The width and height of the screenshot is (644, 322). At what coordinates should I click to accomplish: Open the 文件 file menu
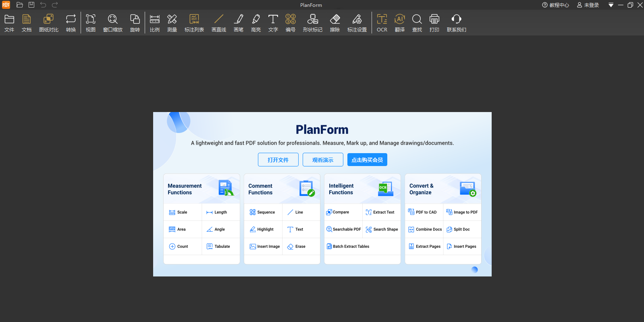[9, 23]
